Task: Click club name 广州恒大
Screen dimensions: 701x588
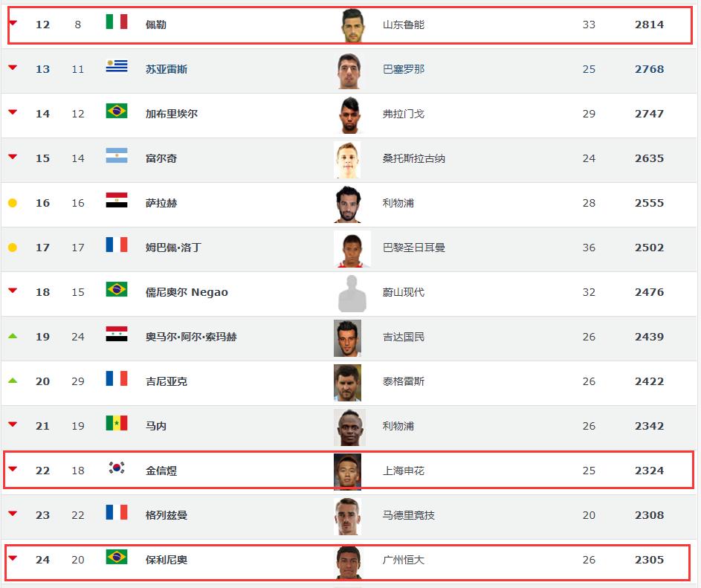Action: (x=404, y=560)
